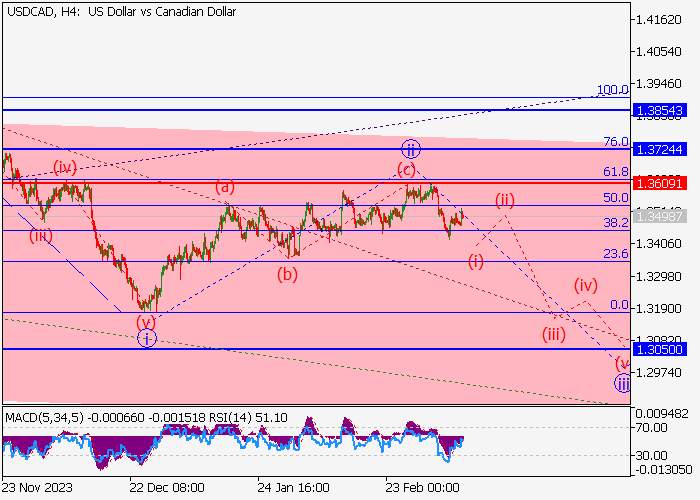
Task: Select the red wave (b) label
Action: pos(287,274)
